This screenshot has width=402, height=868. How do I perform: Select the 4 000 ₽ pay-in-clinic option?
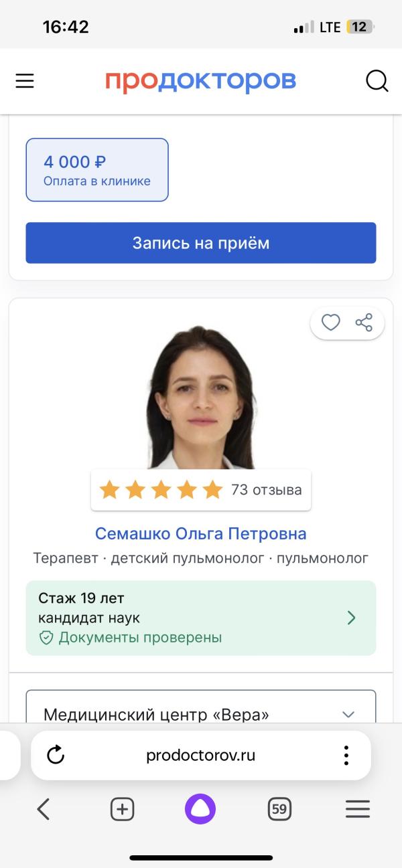[x=97, y=170]
